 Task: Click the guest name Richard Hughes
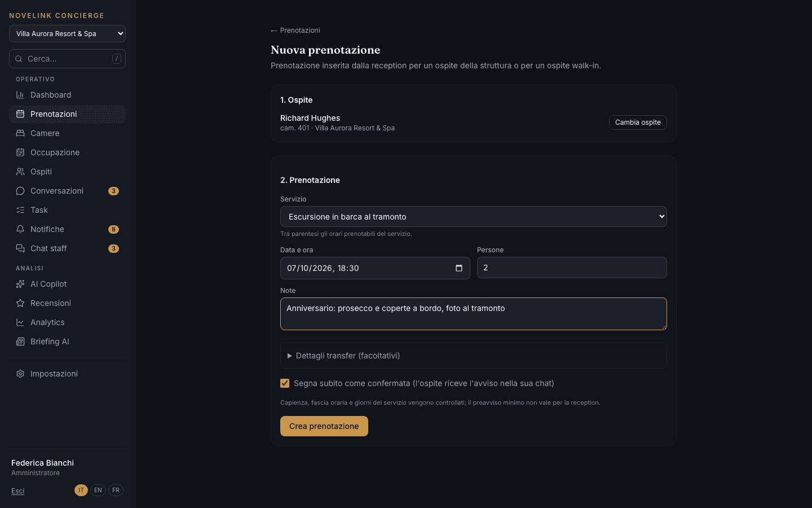pos(310,118)
